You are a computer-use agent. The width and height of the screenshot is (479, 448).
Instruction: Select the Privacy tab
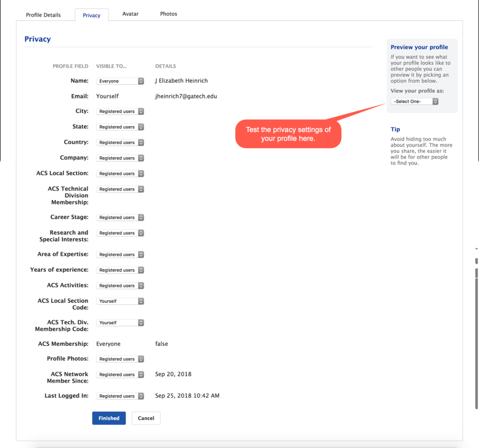coord(92,15)
